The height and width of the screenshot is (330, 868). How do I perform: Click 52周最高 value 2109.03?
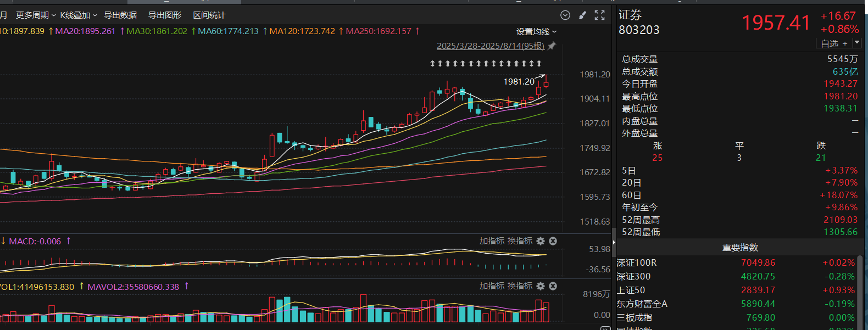(x=841, y=220)
